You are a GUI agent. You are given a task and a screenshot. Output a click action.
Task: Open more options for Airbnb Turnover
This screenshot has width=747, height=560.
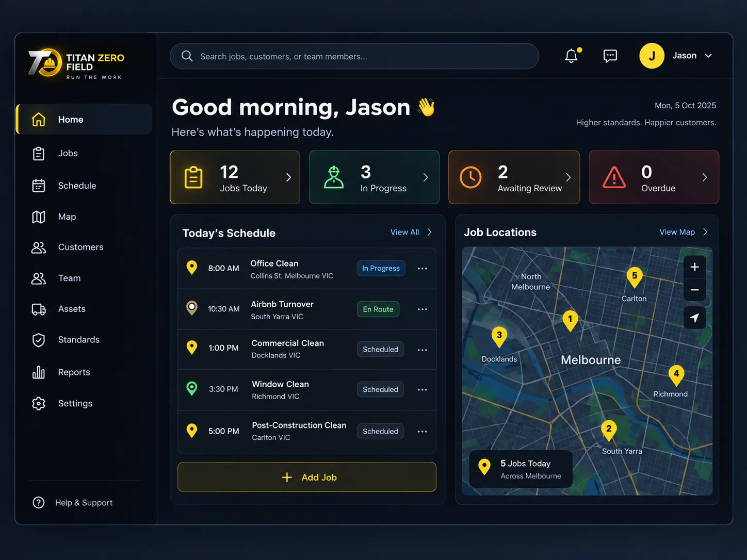[423, 309]
